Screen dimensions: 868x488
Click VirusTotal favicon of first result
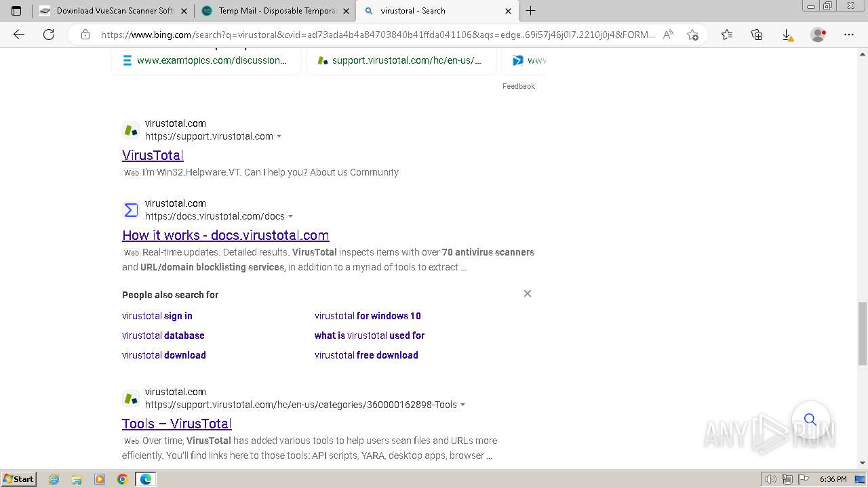[x=131, y=130]
